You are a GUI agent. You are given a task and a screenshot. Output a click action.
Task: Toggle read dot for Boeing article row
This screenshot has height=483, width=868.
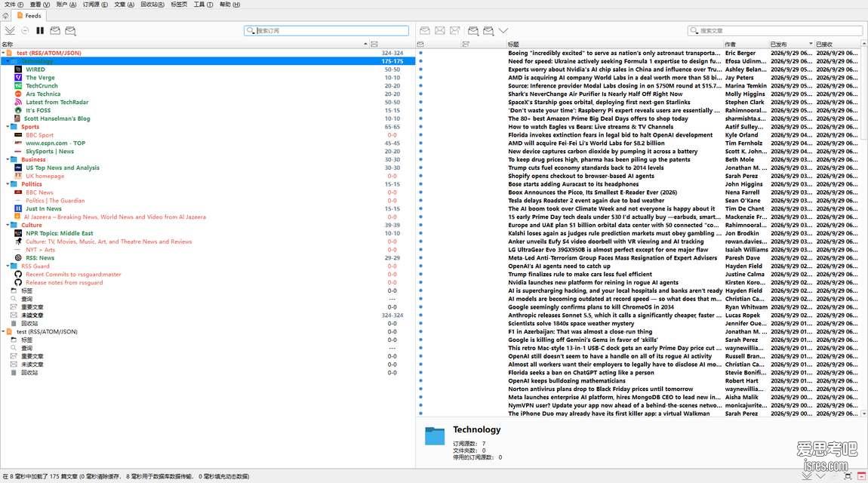coord(420,53)
